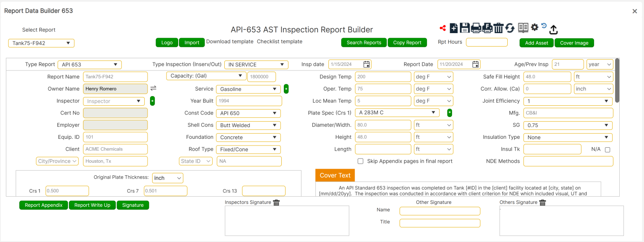The width and height of the screenshot is (644, 242).
Task: Open the Type Inspection dropdown
Action: (x=256, y=65)
